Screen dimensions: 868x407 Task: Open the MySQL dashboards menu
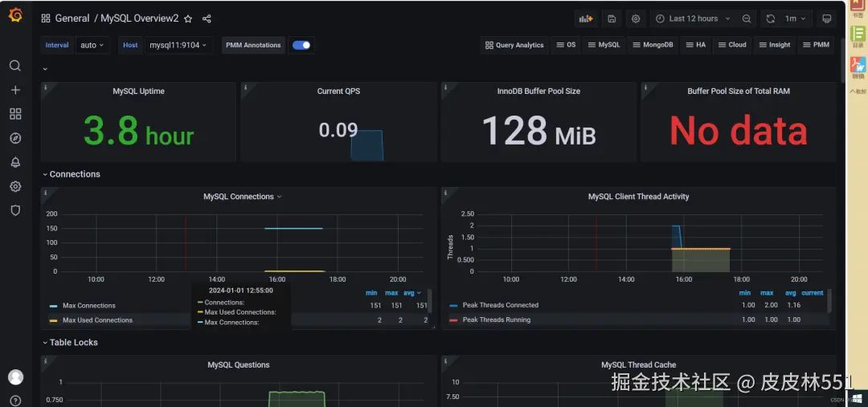click(x=604, y=45)
